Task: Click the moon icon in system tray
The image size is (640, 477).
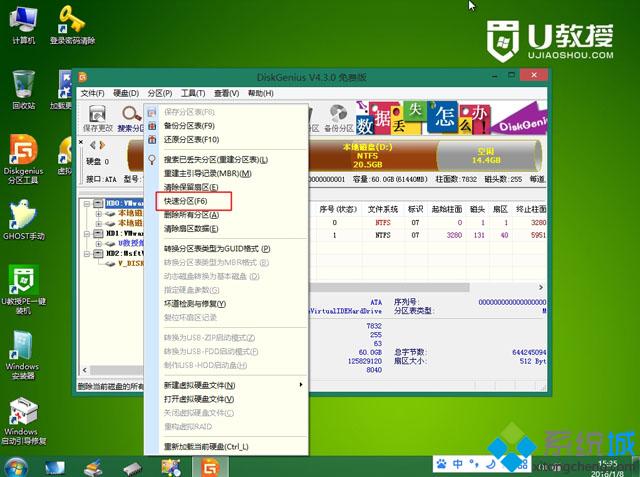Action: coord(491,464)
